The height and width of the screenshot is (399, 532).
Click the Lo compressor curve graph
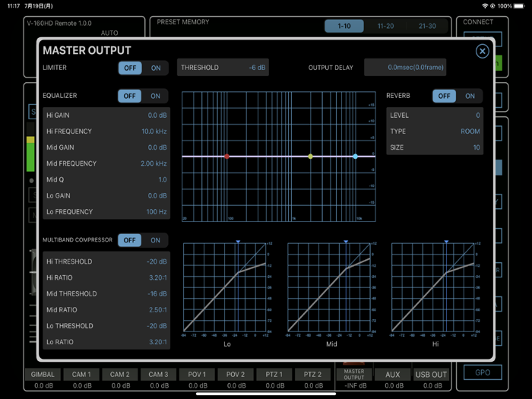225,287
